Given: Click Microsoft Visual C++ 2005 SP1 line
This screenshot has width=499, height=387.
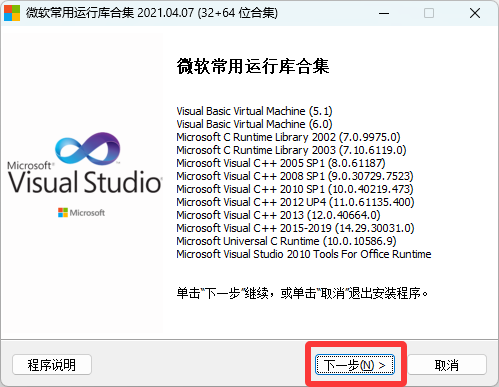Looking at the screenshot, I should [x=281, y=163].
